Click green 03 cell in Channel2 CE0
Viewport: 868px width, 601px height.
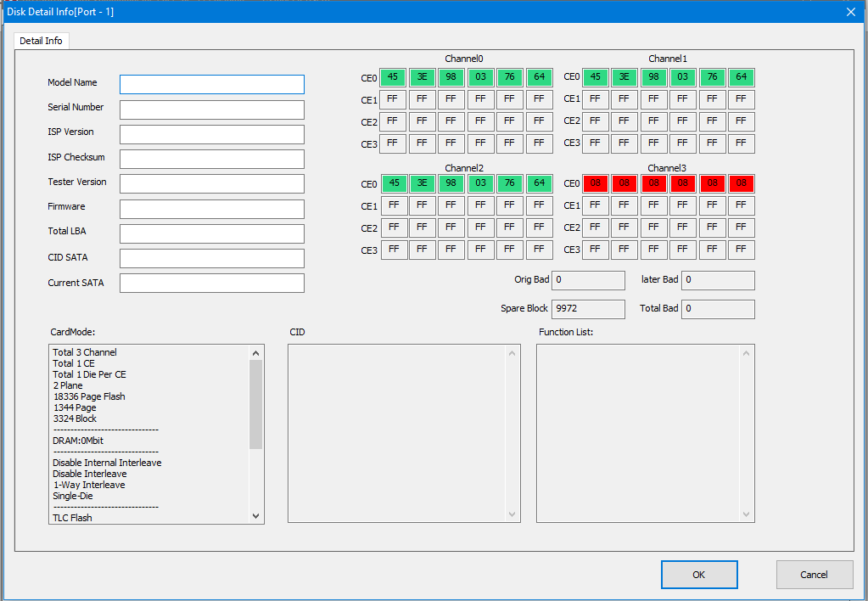[480, 183]
